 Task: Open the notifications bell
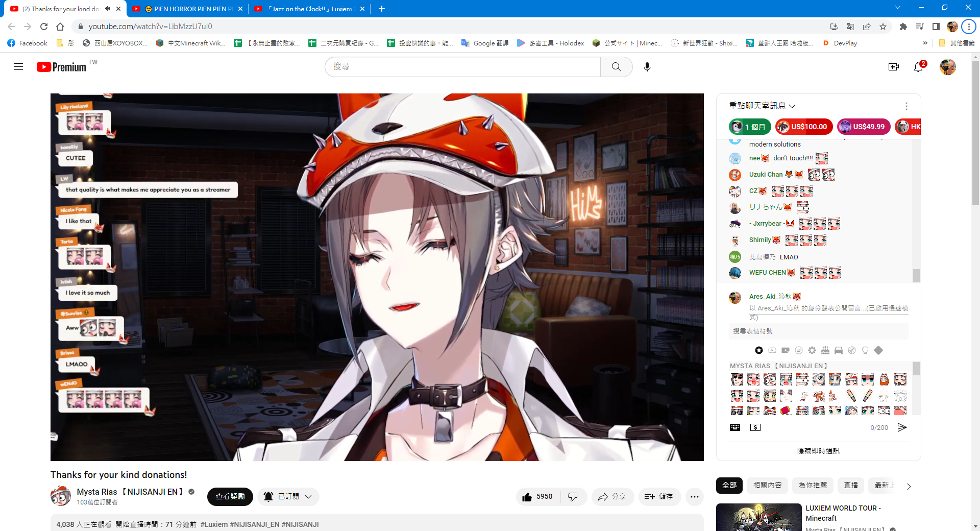(x=919, y=67)
